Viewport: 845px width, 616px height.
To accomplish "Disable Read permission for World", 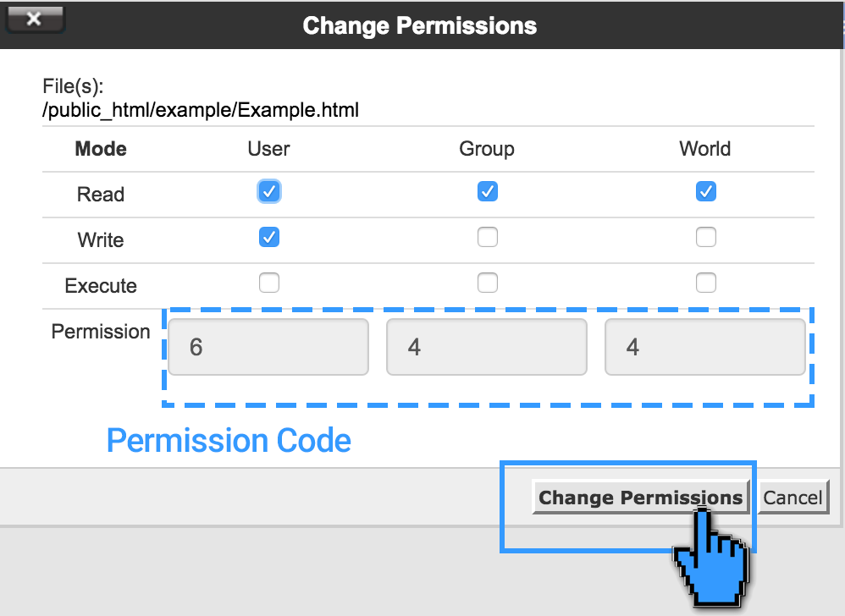I will coord(705,191).
